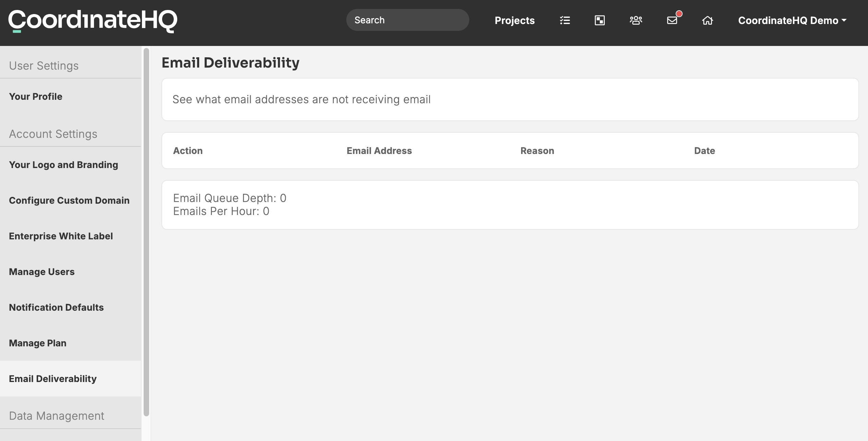Click the Email Queue Depth text

click(x=230, y=198)
